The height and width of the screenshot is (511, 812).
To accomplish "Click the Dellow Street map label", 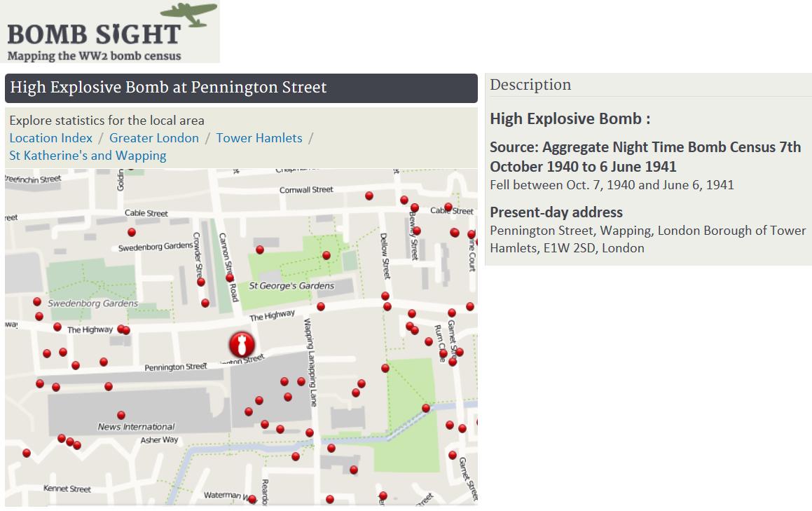I will click(x=385, y=256).
